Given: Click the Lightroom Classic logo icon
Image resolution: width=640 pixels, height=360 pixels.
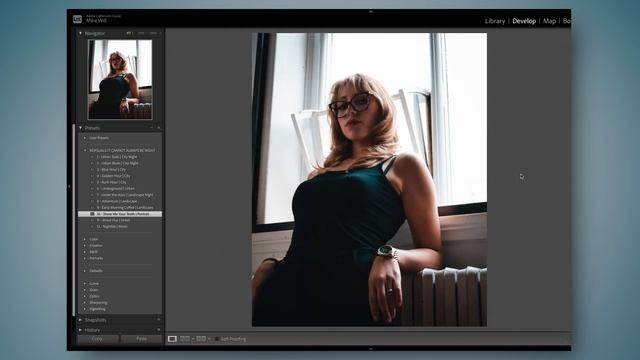Looking at the screenshot, I should pyautogui.click(x=77, y=19).
